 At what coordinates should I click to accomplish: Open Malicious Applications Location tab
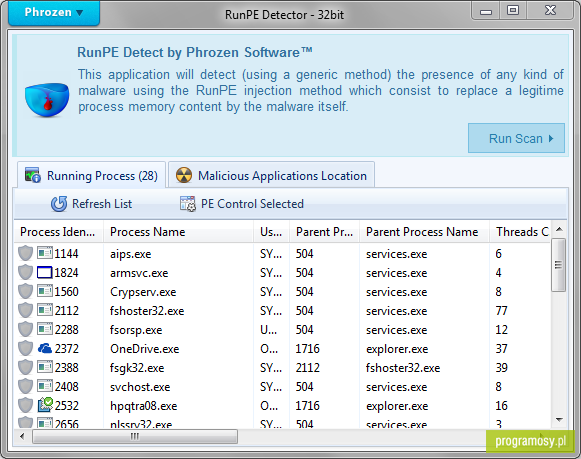271,175
